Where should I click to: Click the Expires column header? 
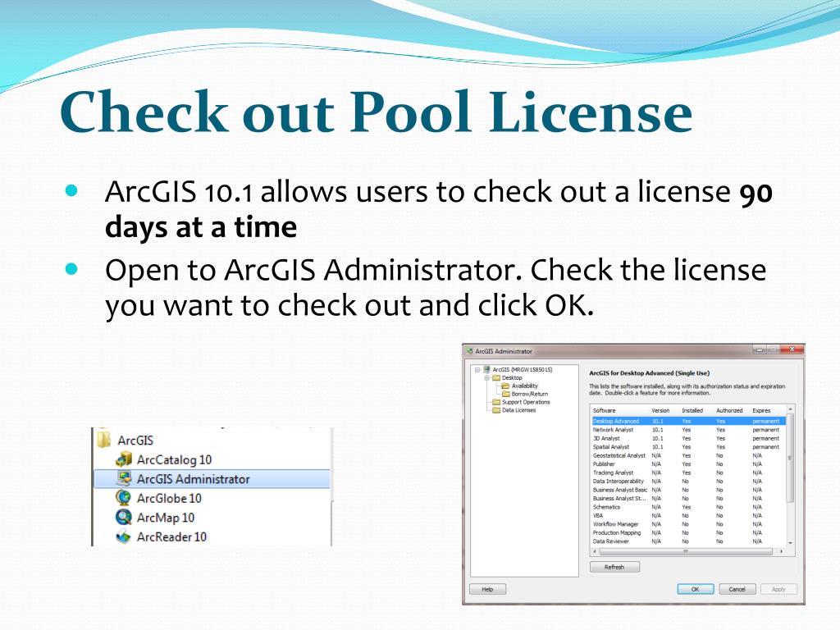[x=768, y=410]
